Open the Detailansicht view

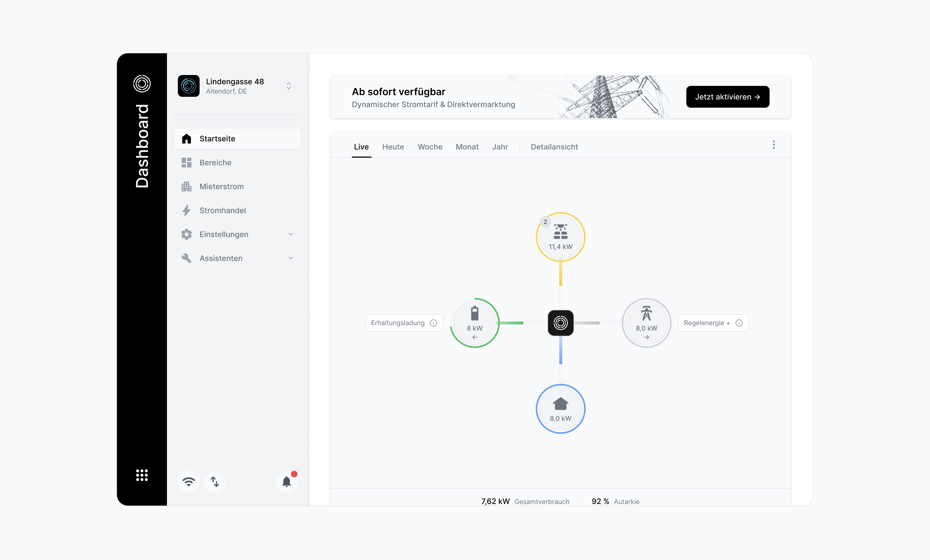(554, 147)
